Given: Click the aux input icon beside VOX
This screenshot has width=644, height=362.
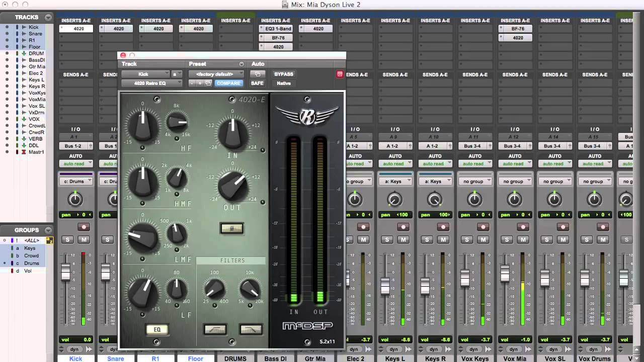Looking at the screenshot, I should click(23, 119).
